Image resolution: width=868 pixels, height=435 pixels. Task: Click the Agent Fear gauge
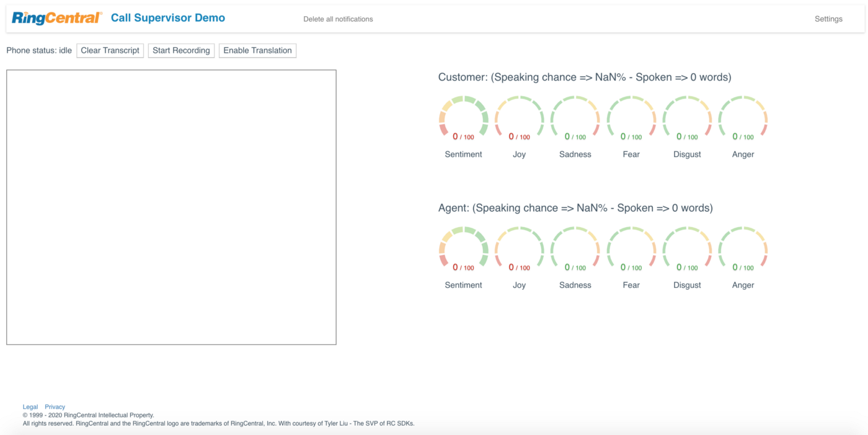pos(631,250)
